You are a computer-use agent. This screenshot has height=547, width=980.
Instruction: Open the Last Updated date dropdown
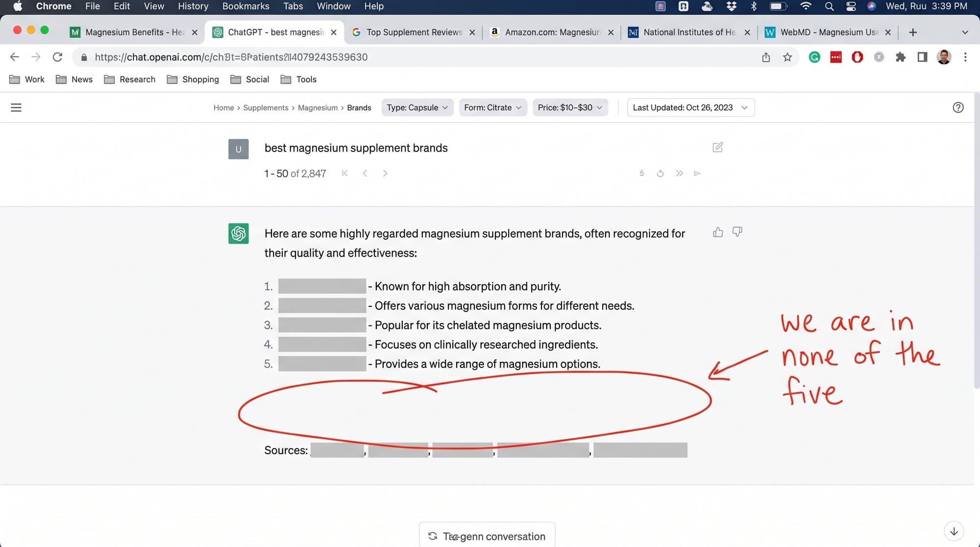click(x=690, y=107)
